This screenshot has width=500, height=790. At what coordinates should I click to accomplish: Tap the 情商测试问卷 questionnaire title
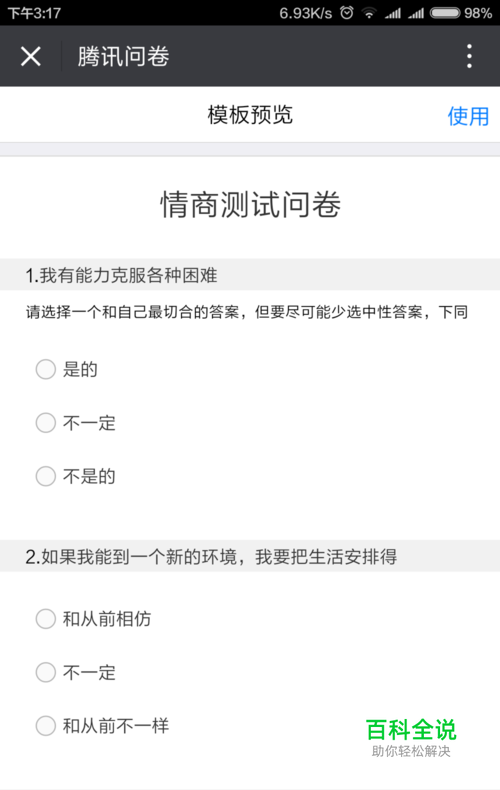point(250,205)
